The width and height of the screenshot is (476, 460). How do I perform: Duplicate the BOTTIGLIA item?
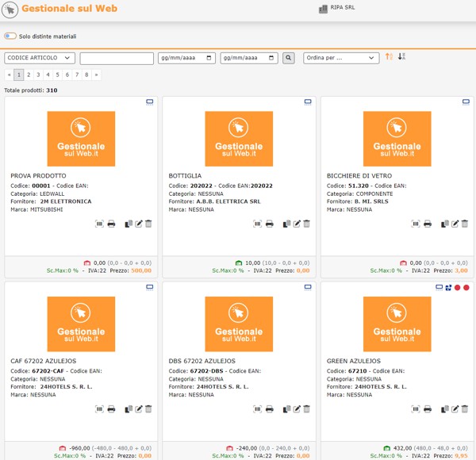pyautogui.click(x=286, y=224)
